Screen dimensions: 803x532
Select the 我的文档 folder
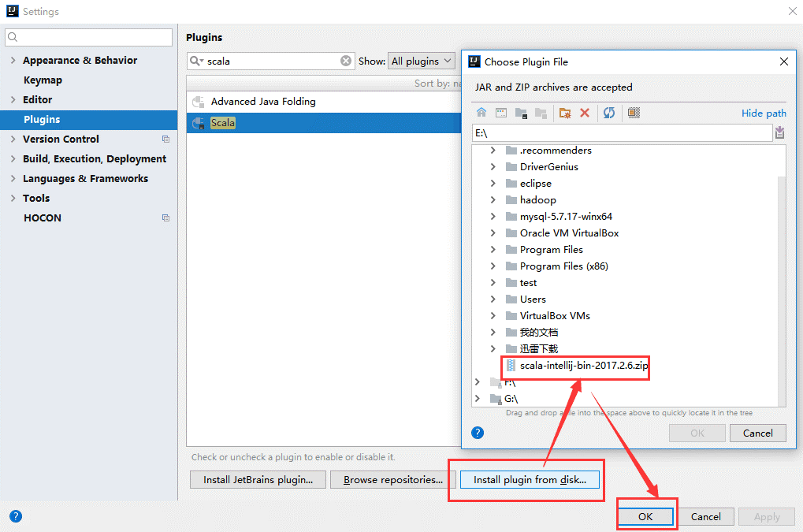pos(539,333)
